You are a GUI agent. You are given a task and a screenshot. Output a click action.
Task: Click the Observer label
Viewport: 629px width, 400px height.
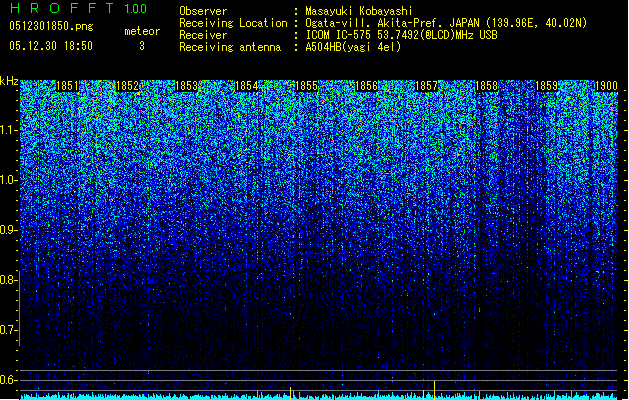tap(203, 11)
